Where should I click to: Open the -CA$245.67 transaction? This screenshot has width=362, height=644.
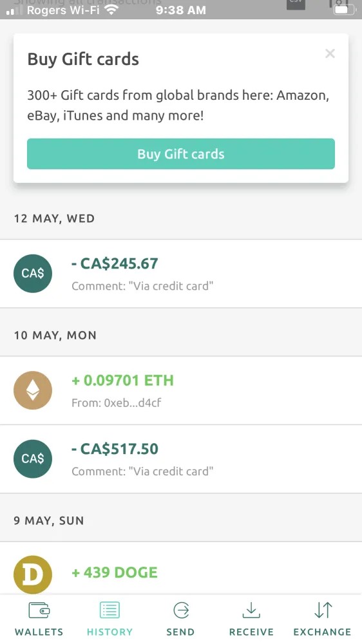pyautogui.click(x=181, y=274)
